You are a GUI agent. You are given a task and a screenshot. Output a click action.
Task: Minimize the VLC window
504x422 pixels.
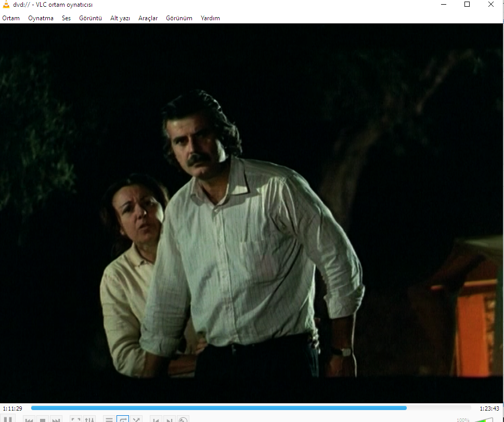pyautogui.click(x=444, y=5)
